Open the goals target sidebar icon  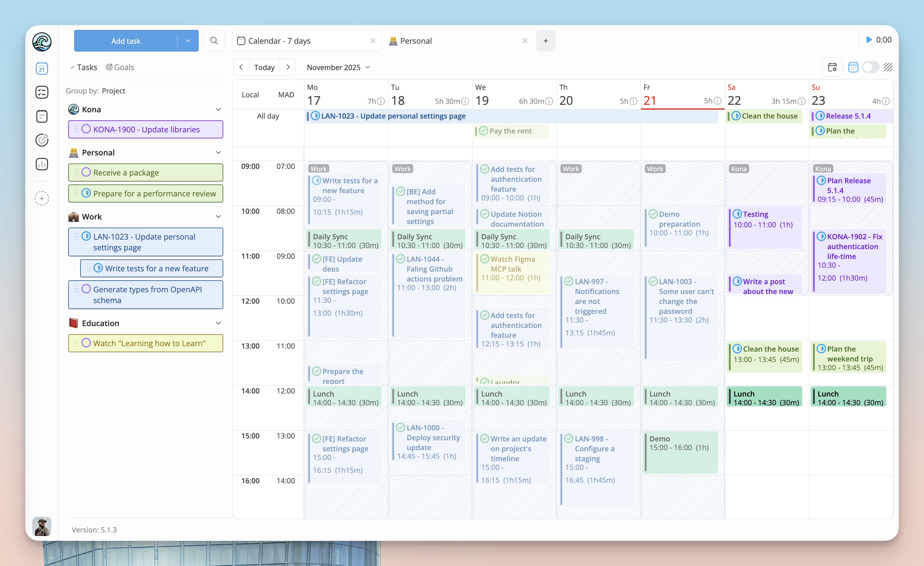[42, 140]
